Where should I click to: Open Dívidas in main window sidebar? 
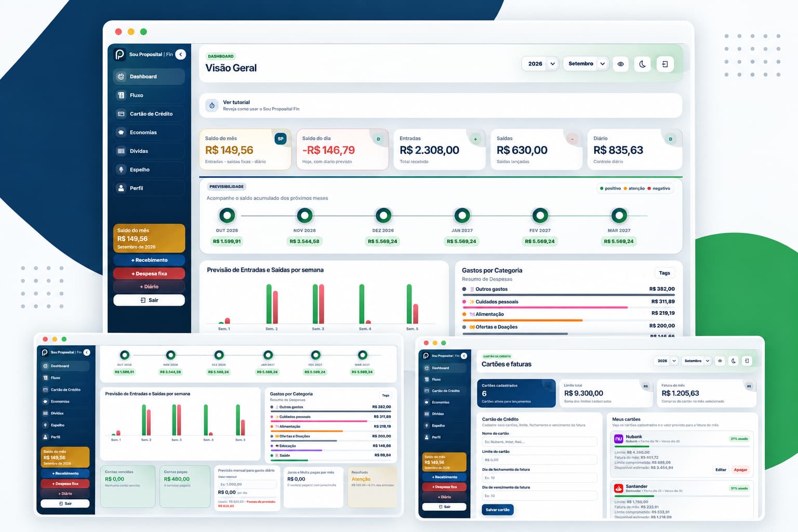coord(149,151)
